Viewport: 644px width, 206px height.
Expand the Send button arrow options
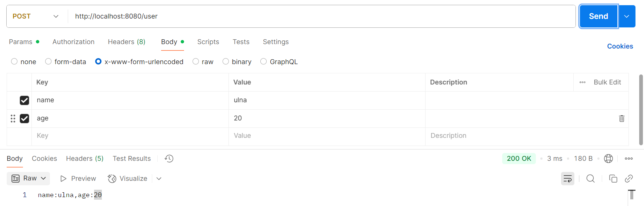point(627,16)
